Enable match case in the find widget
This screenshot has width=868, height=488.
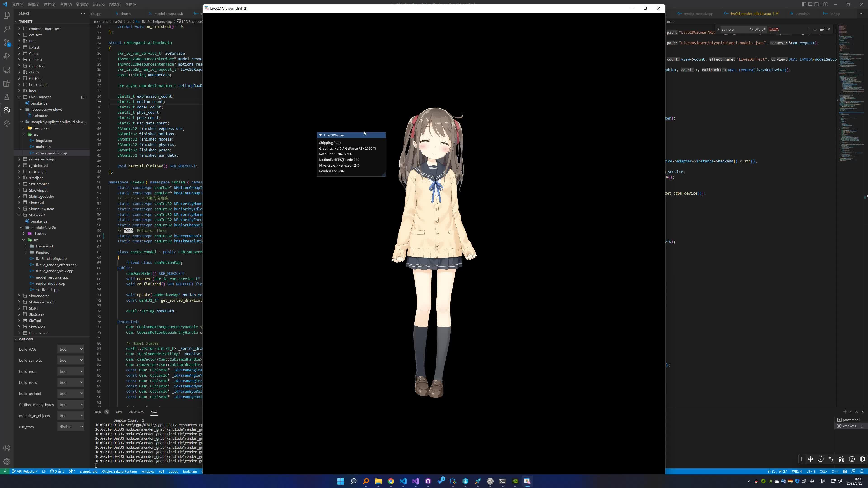coord(751,29)
